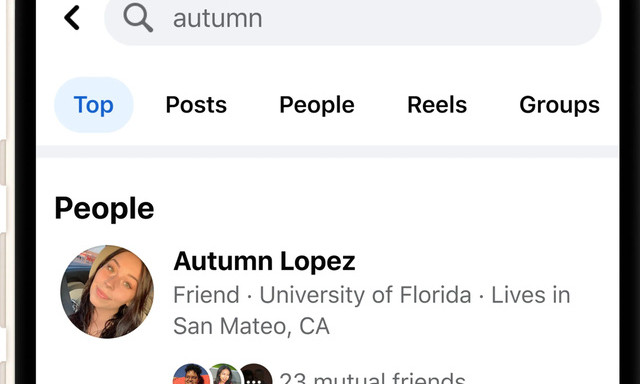This screenshot has width=640, height=384.
Task: Tap the People section heading
Action: [104, 209]
